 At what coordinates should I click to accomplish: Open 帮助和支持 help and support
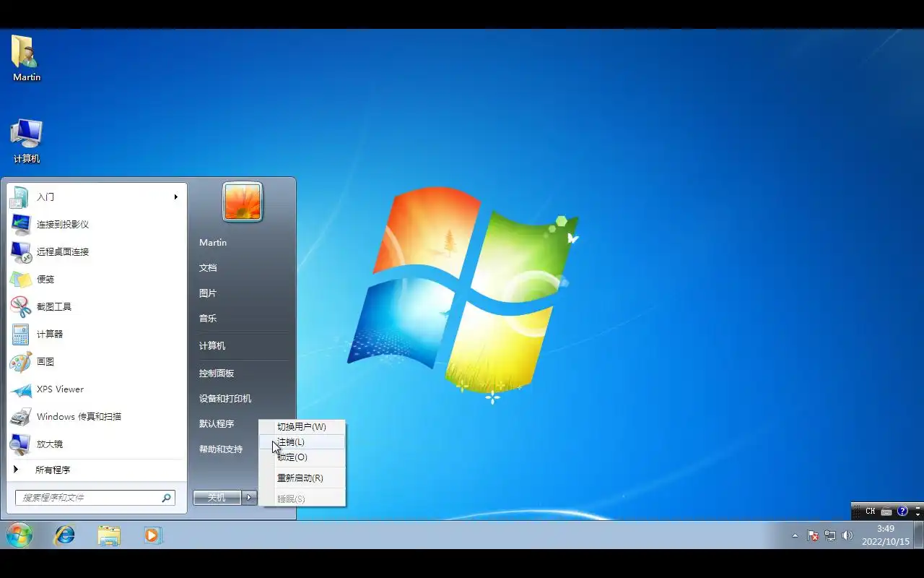tap(221, 449)
